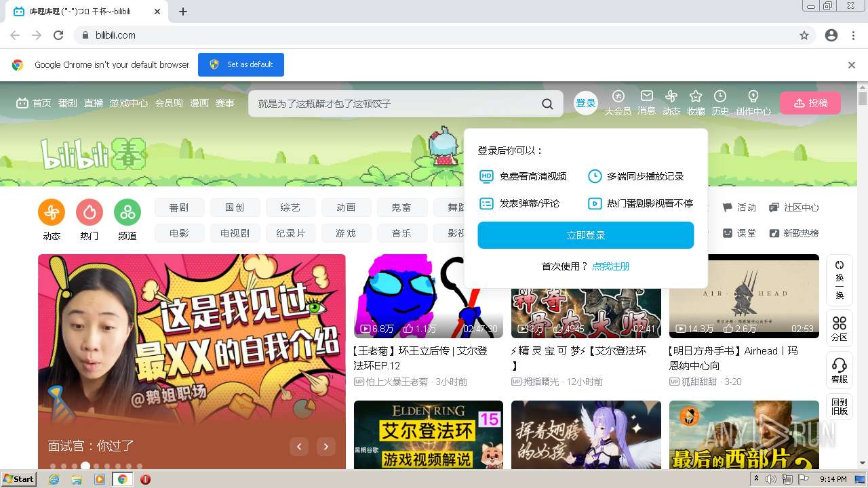Select the 电视剧 category tag
Viewport: 868px width, 488px height.
235,233
